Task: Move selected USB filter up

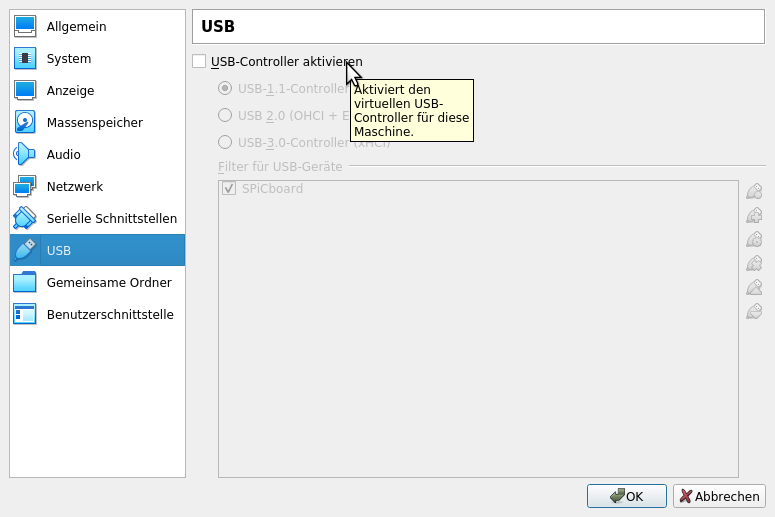Action: [755, 287]
